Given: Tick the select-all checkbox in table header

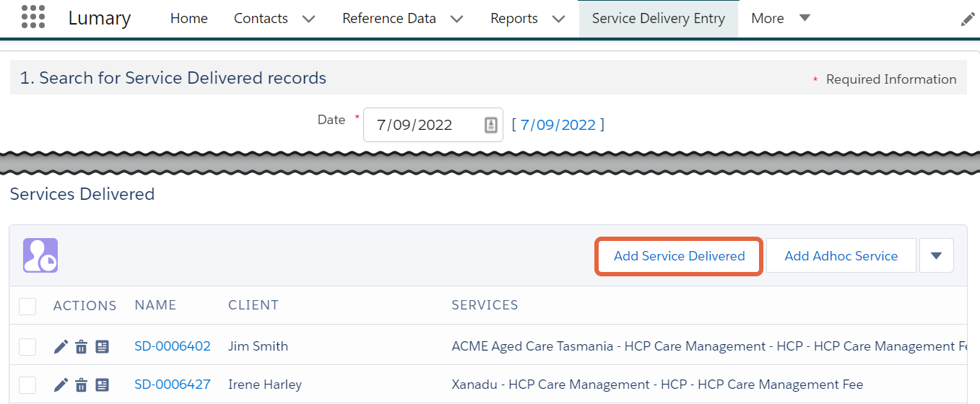Looking at the screenshot, I should point(27,306).
